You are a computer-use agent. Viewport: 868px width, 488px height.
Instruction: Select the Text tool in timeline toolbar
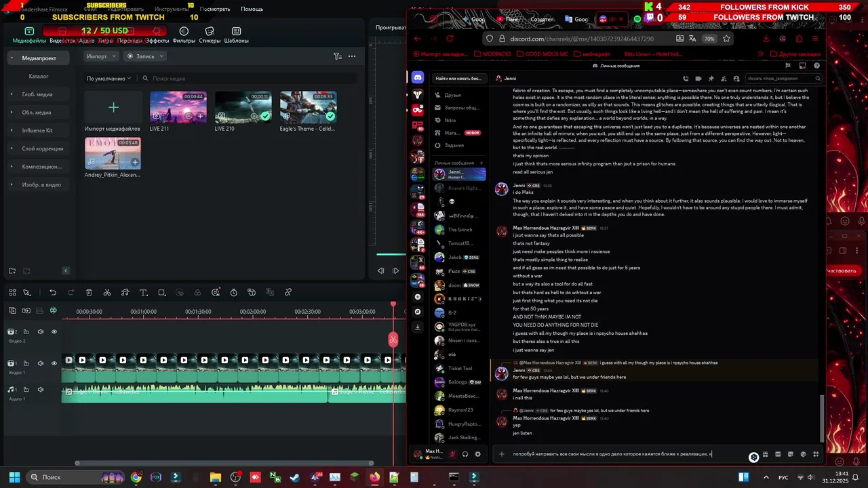[x=143, y=292]
